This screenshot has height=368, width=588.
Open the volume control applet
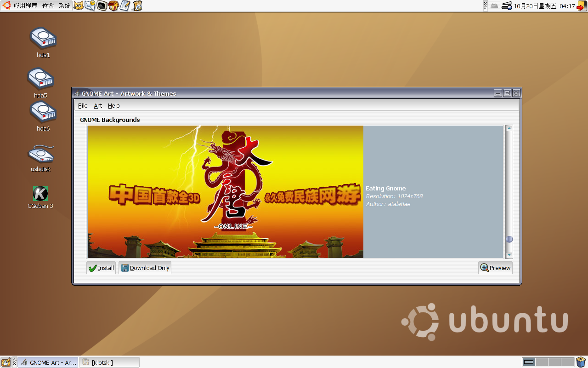pyautogui.click(x=507, y=6)
